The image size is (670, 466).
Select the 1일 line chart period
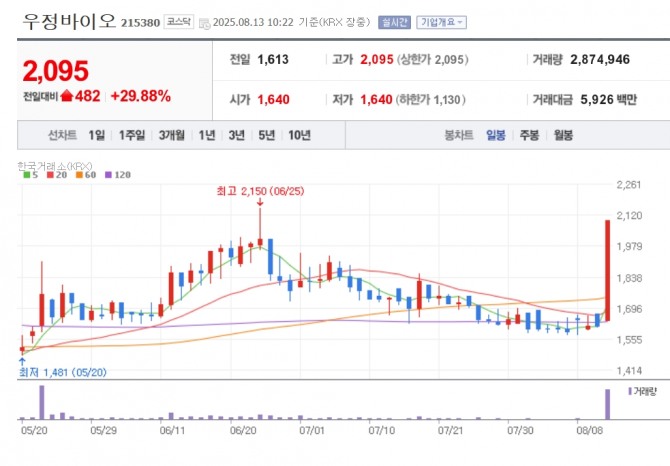96,134
